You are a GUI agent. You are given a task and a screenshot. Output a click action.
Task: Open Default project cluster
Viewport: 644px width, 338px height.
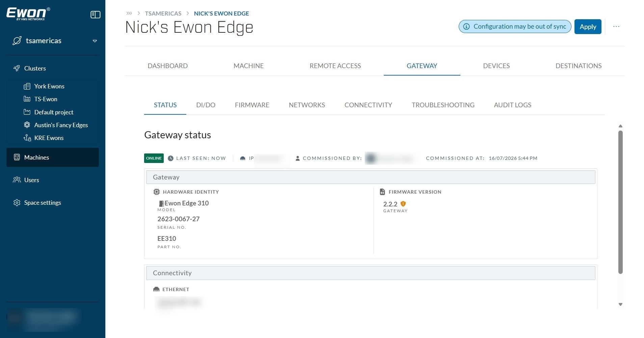(54, 112)
